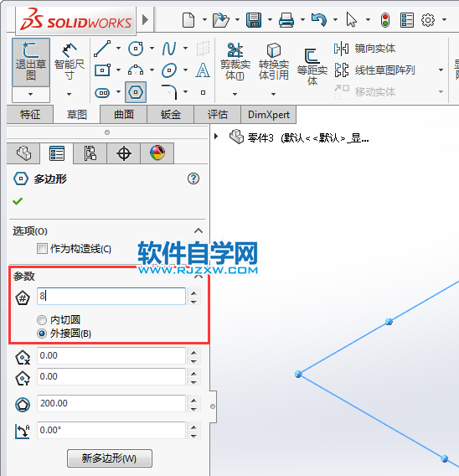459x476 pixels.
Task: Collapse the 选项 (Options) section
Action: point(199,231)
